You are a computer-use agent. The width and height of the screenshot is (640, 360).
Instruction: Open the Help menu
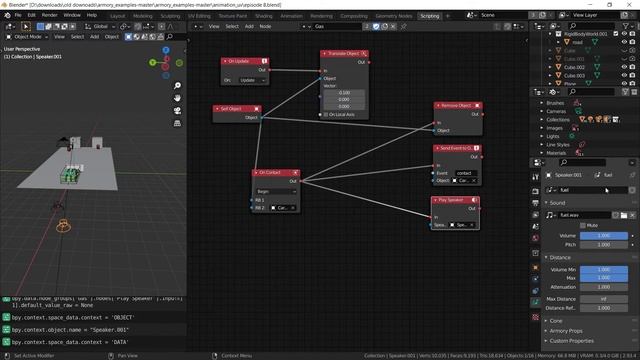(x=92, y=16)
